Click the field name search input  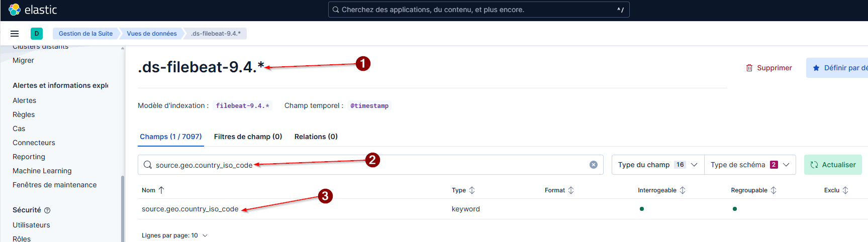(370, 165)
